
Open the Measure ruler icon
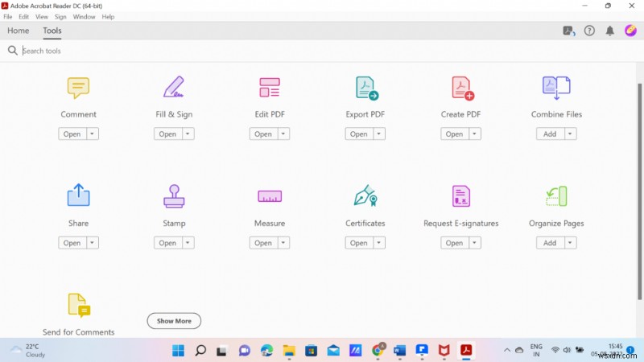270,196
